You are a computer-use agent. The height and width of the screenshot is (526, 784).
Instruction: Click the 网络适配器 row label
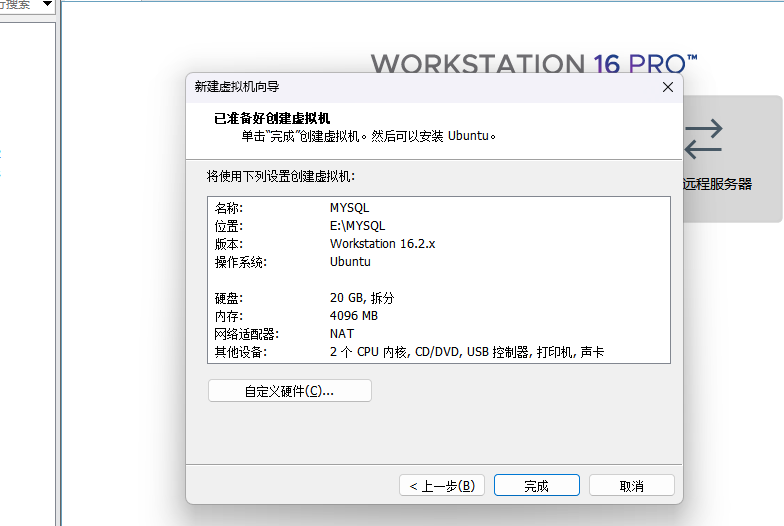[x=246, y=334]
